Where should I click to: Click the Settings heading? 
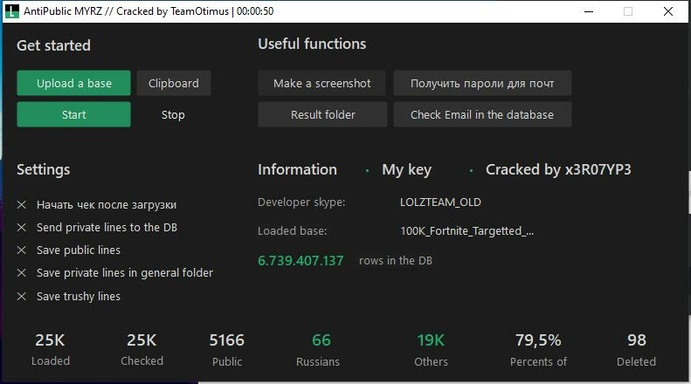pyautogui.click(x=43, y=170)
